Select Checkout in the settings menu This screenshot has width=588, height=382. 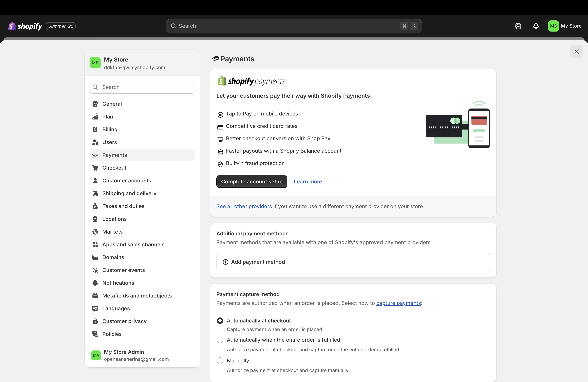[142, 168]
